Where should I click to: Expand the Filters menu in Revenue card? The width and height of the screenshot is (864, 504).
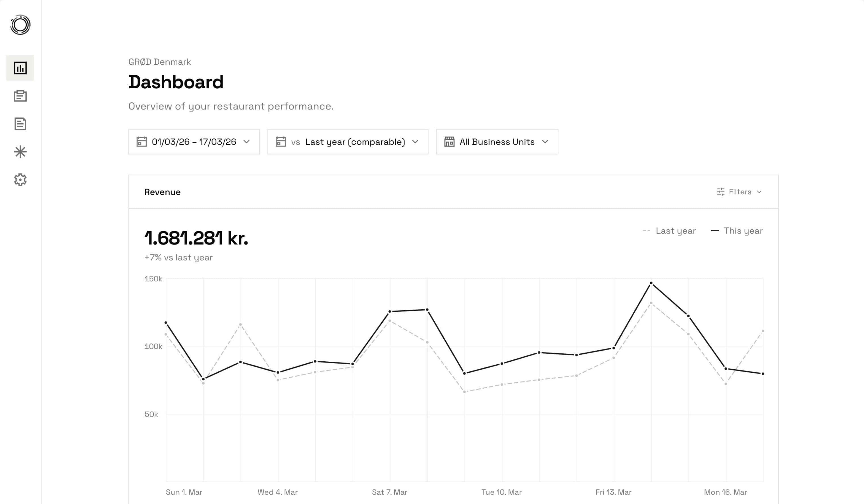click(x=739, y=192)
